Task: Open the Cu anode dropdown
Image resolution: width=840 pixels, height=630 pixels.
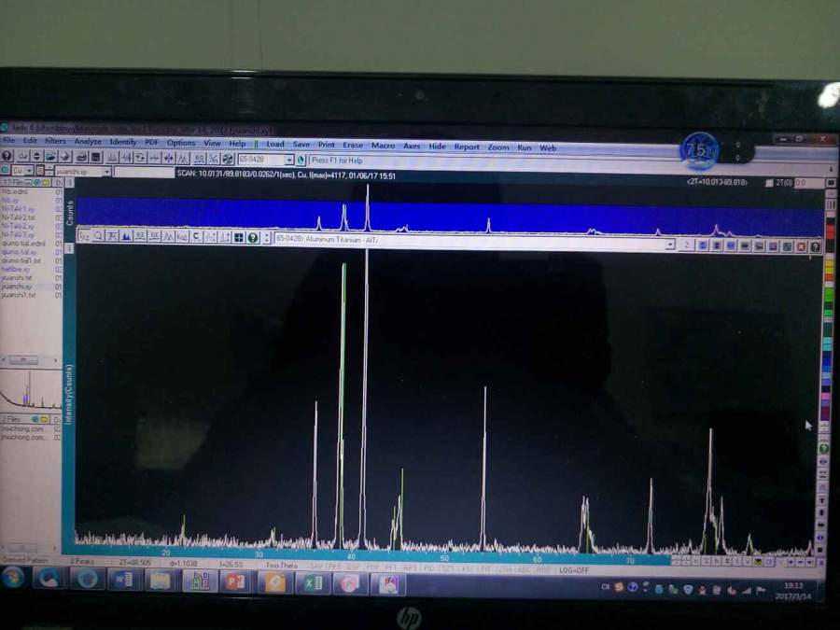Action: [x=29, y=171]
